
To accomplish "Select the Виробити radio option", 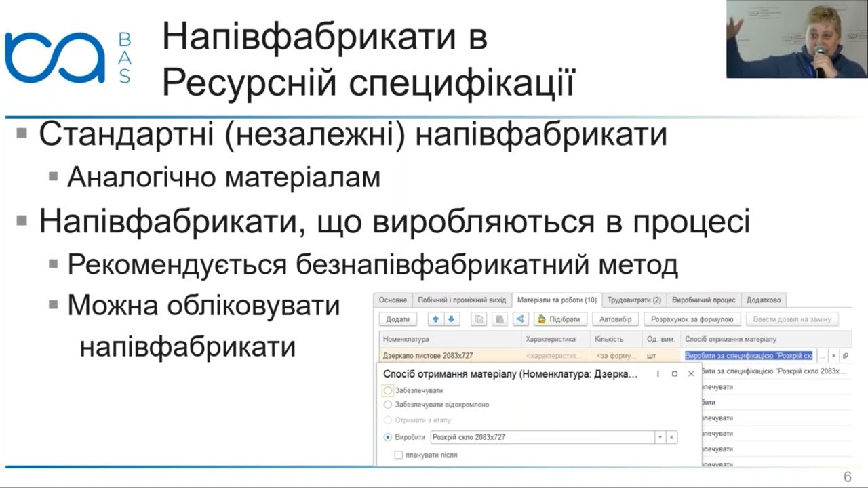I will [388, 437].
